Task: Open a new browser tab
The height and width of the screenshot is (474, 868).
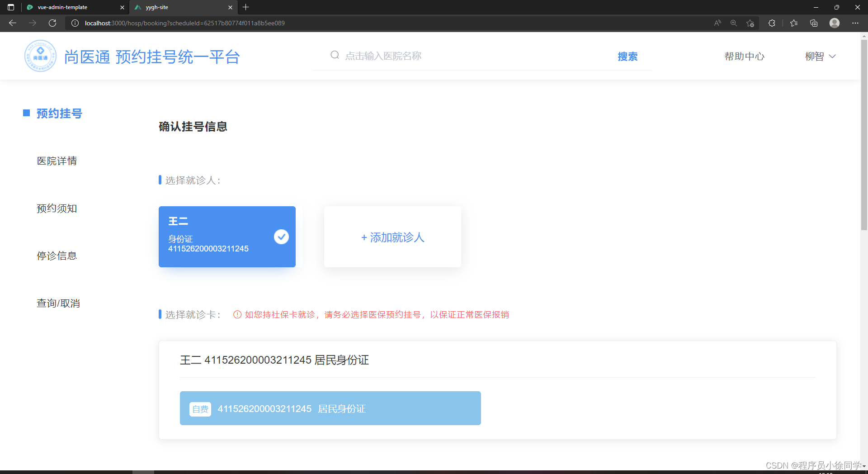Action: (246, 7)
